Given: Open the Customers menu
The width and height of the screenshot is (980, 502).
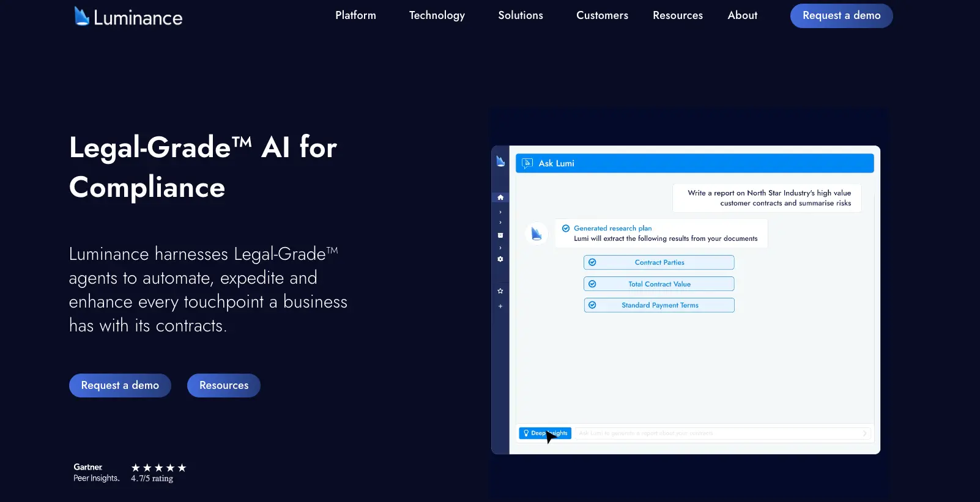Looking at the screenshot, I should (602, 15).
